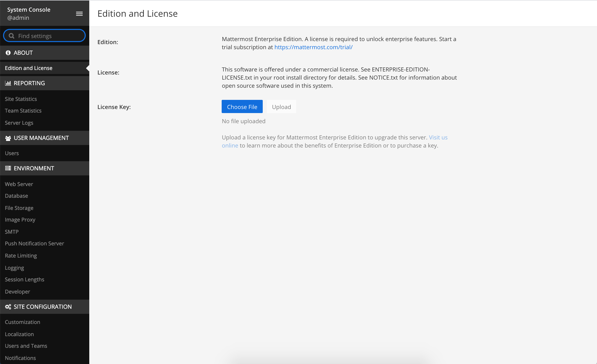Click the Reporting section icon
The image size is (597, 364).
(x=8, y=83)
